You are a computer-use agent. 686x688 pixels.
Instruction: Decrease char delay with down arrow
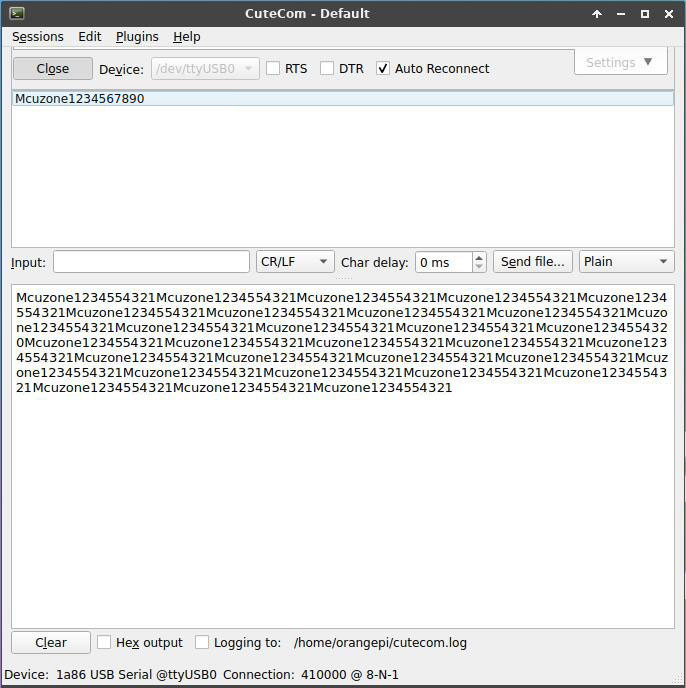point(479,267)
